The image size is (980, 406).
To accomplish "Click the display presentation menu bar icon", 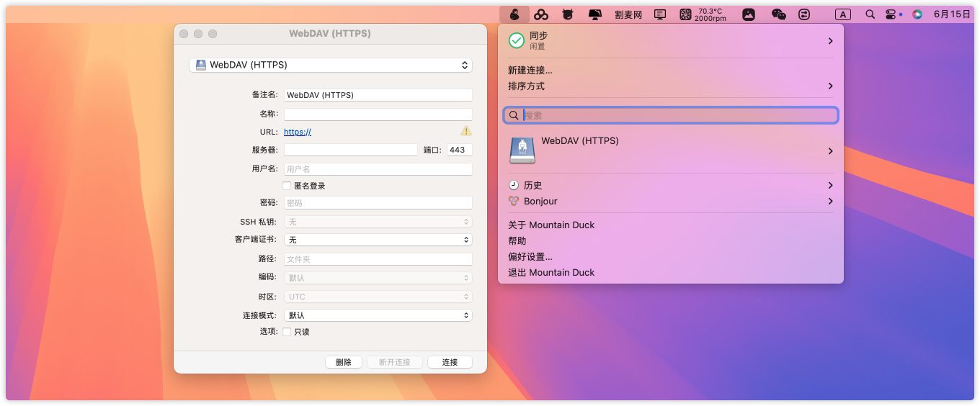I will [660, 14].
